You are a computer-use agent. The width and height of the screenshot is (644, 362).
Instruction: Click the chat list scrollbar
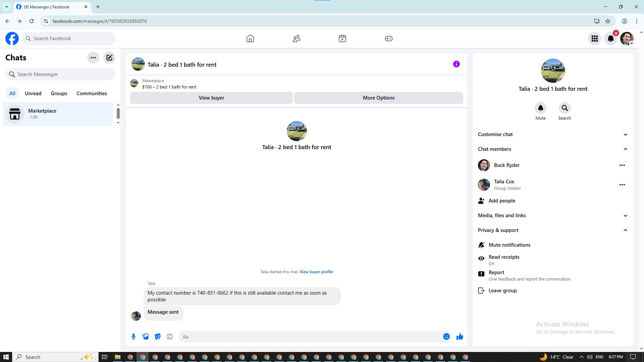[x=118, y=113]
